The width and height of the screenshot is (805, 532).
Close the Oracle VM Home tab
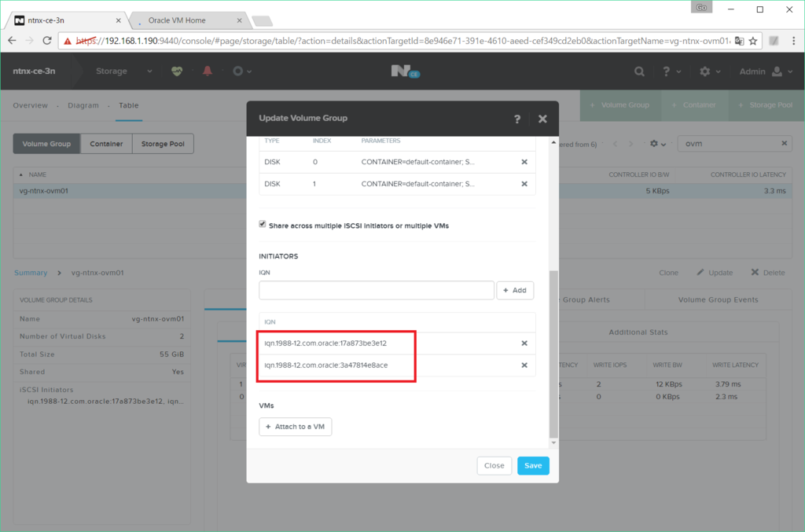(239, 20)
